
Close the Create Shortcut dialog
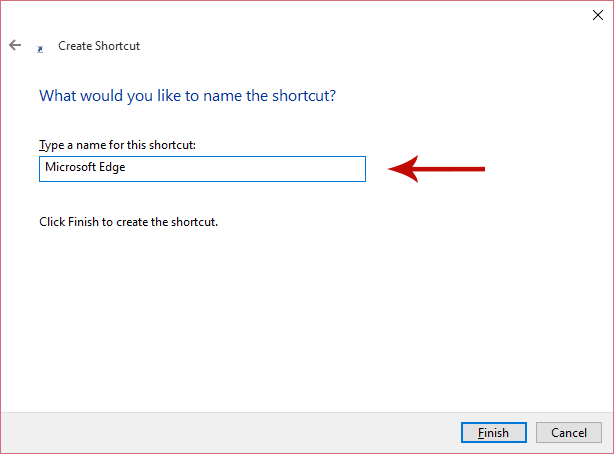tap(598, 15)
